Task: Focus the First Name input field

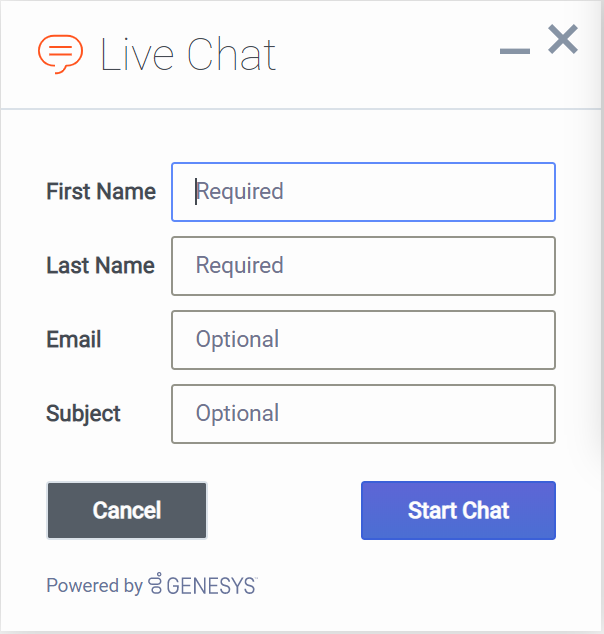Action: click(x=363, y=192)
